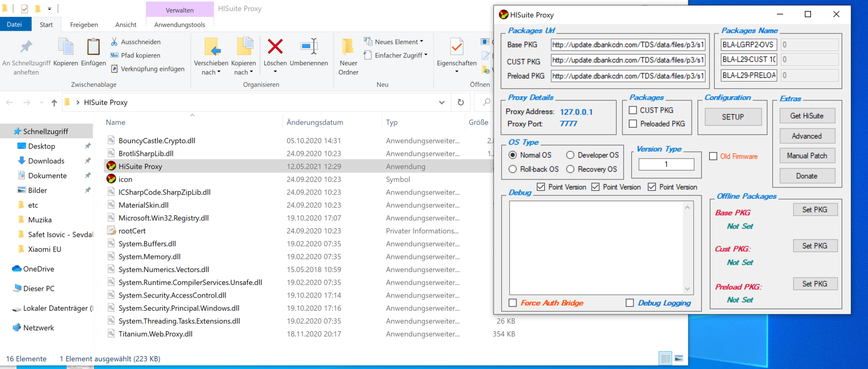The image size is (868, 369).
Task: Click the Advanced button
Action: (807, 136)
